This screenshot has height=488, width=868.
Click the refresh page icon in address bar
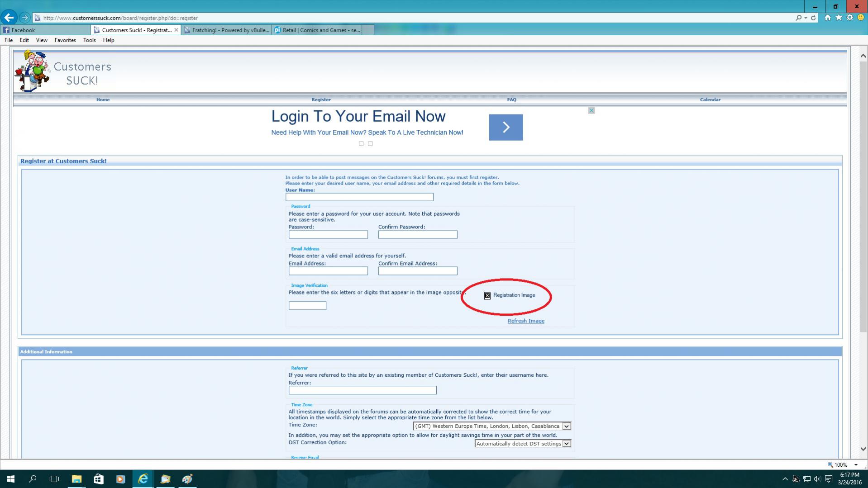(x=813, y=18)
